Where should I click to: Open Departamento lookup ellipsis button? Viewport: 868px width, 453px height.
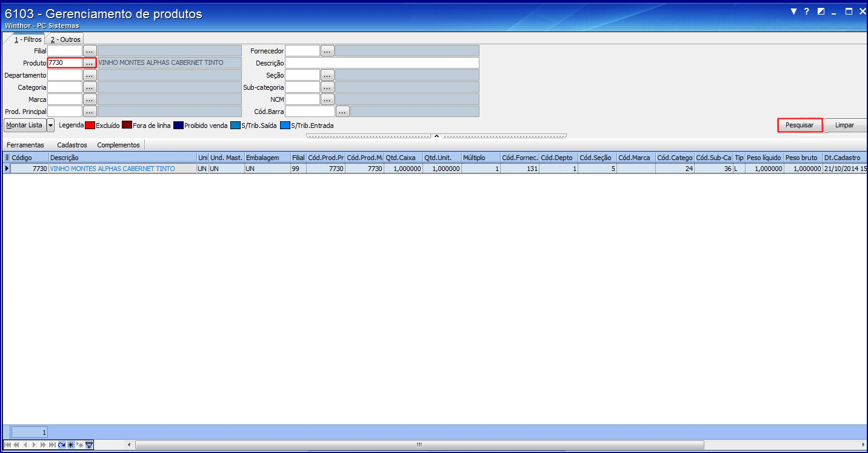(90, 75)
